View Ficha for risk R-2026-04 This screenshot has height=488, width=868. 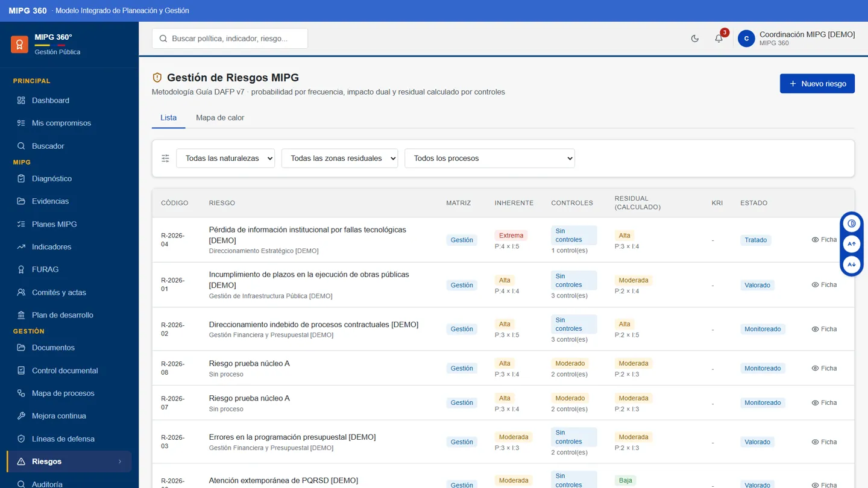pyautogui.click(x=824, y=240)
